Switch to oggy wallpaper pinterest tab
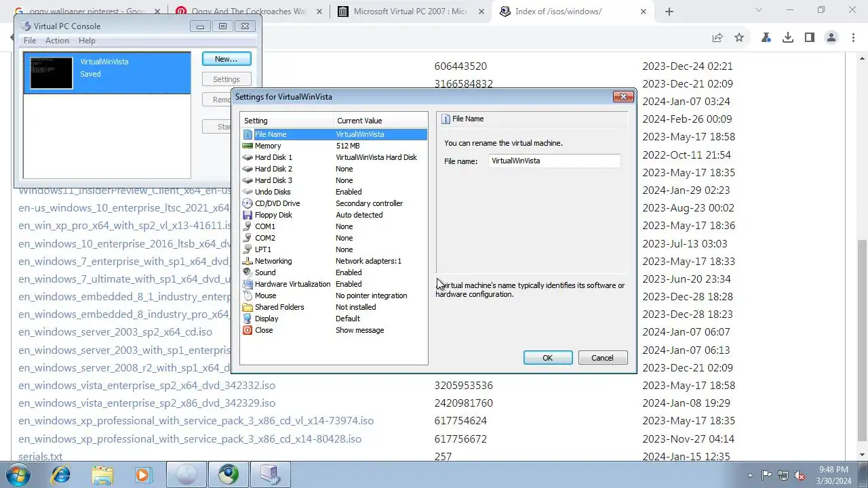868x488 pixels. 88,12
